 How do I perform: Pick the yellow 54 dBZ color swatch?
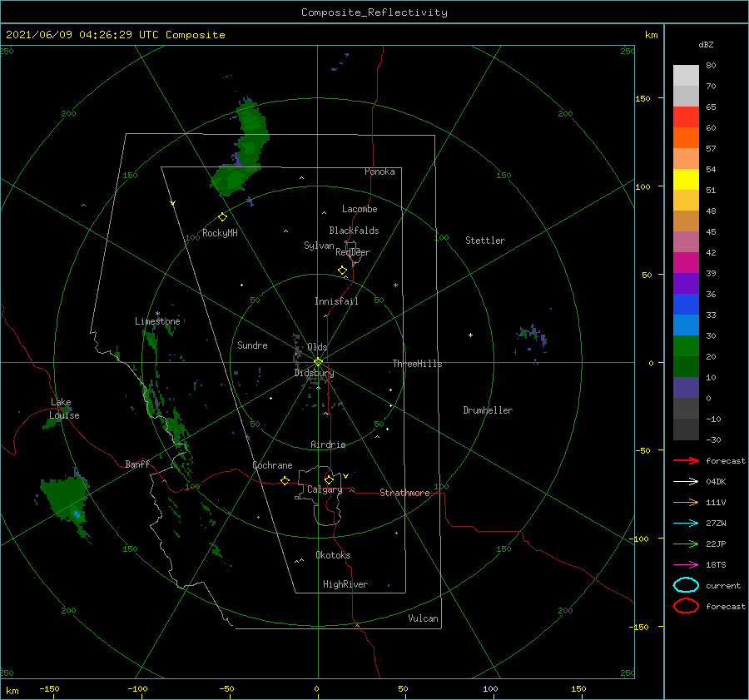point(686,179)
